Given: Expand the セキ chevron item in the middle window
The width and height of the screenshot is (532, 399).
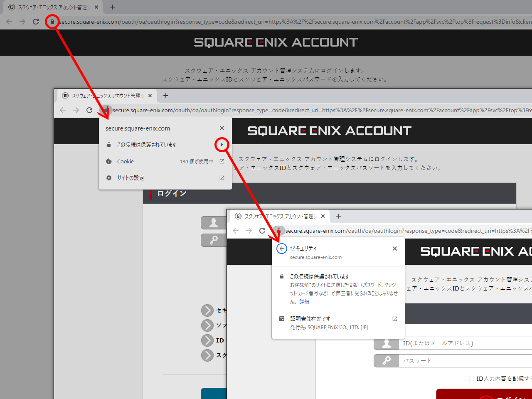Looking at the screenshot, I should (x=207, y=310).
